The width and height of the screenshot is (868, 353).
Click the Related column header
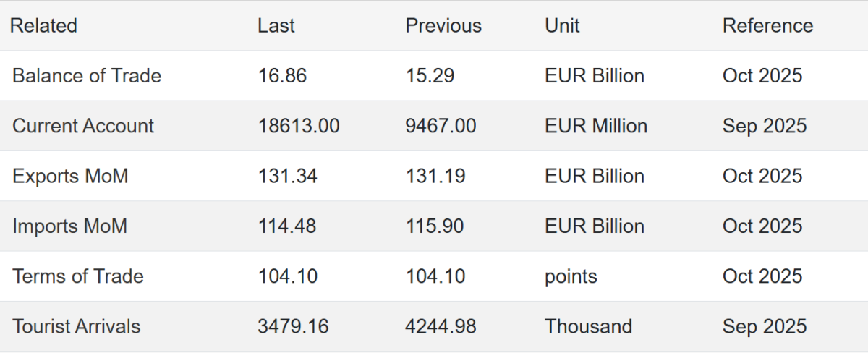coord(43,26)
